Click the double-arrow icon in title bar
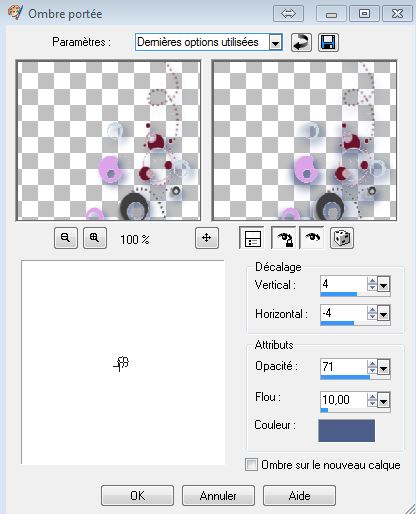This screenshot has height=514, width=416. [x=288, y=14]
